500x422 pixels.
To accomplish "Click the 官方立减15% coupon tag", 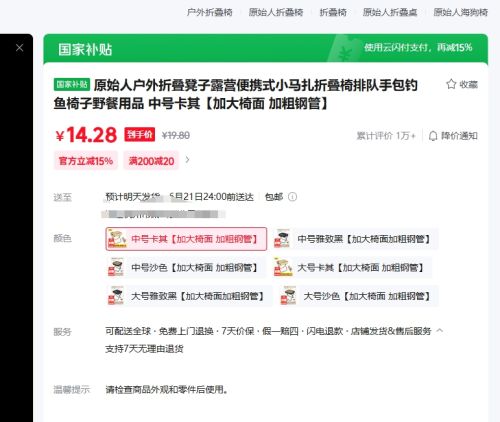I will point(86,161).
